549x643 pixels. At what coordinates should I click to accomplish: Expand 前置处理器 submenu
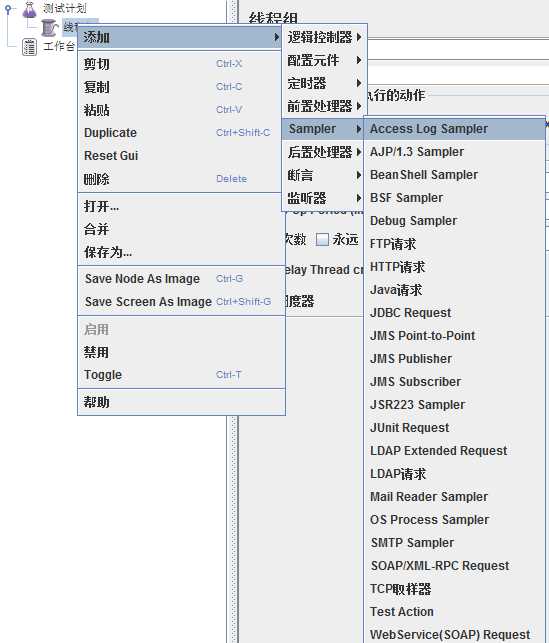coord(324,106)
